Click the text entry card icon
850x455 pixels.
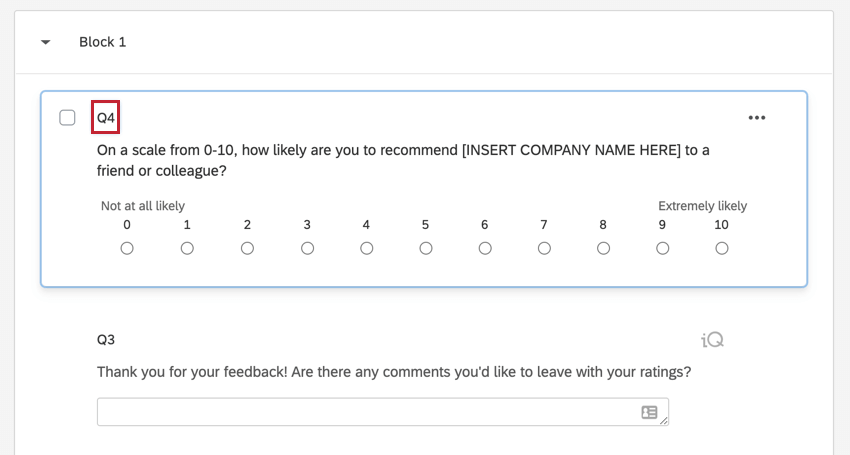coord(649,412)
